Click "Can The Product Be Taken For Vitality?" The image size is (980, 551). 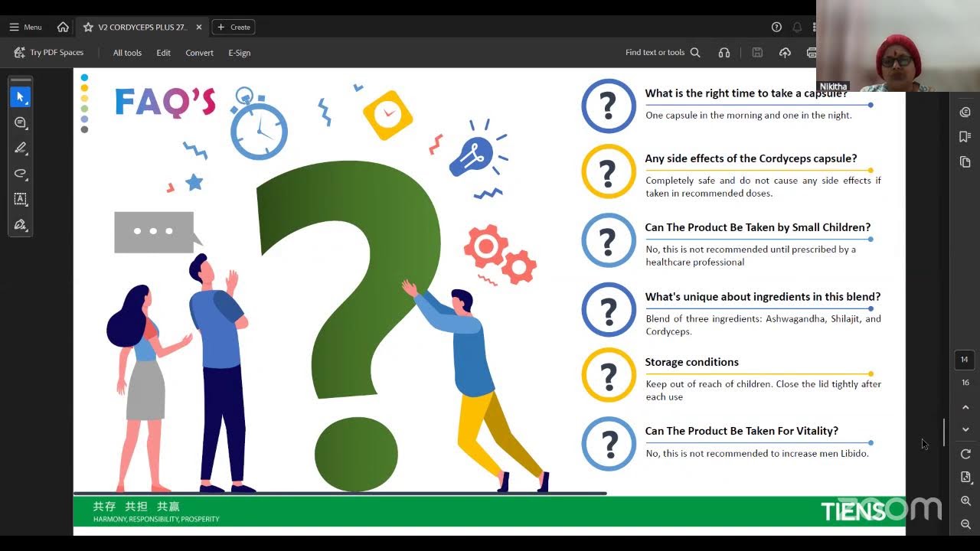(741, 431)
